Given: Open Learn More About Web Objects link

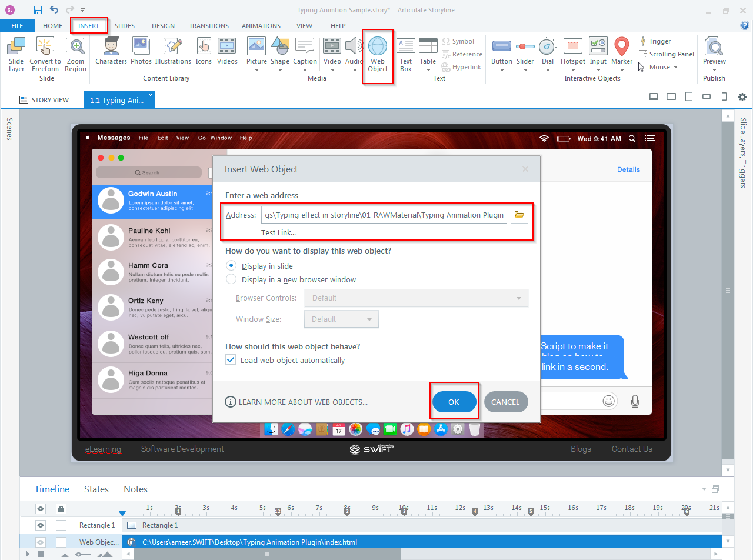Looking at the screenshot, I should (297, 402).
